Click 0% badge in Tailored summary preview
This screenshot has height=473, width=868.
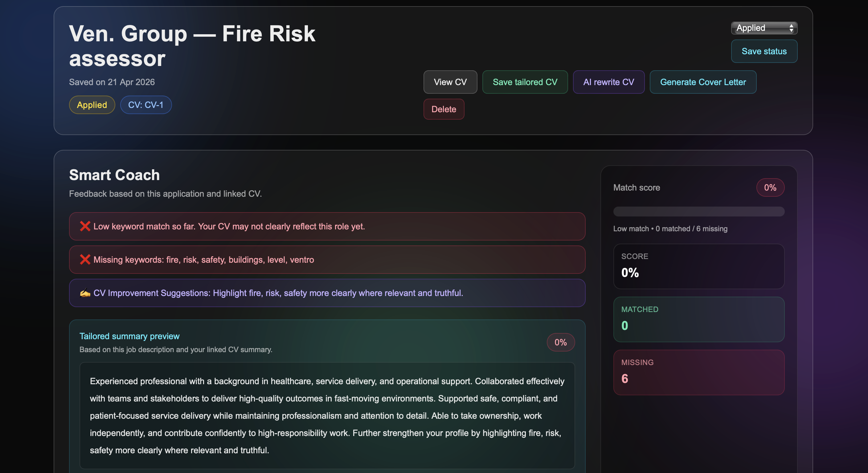[561, 343]
